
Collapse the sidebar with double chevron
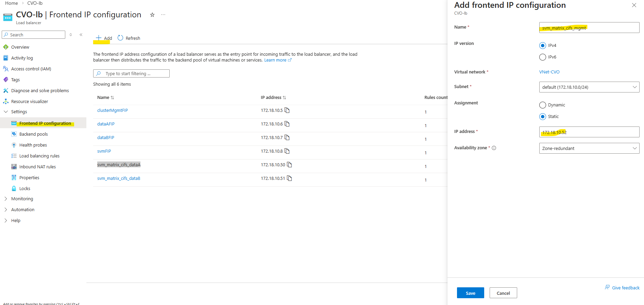pos(81,35)
